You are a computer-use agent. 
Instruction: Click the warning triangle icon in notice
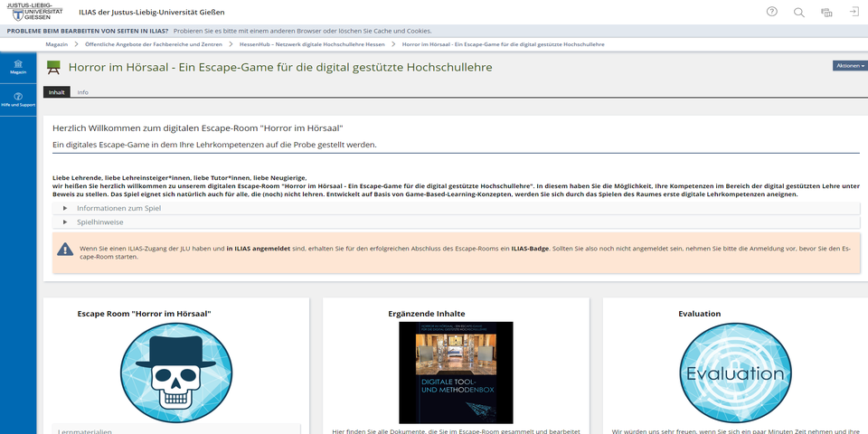click(65, 250)
